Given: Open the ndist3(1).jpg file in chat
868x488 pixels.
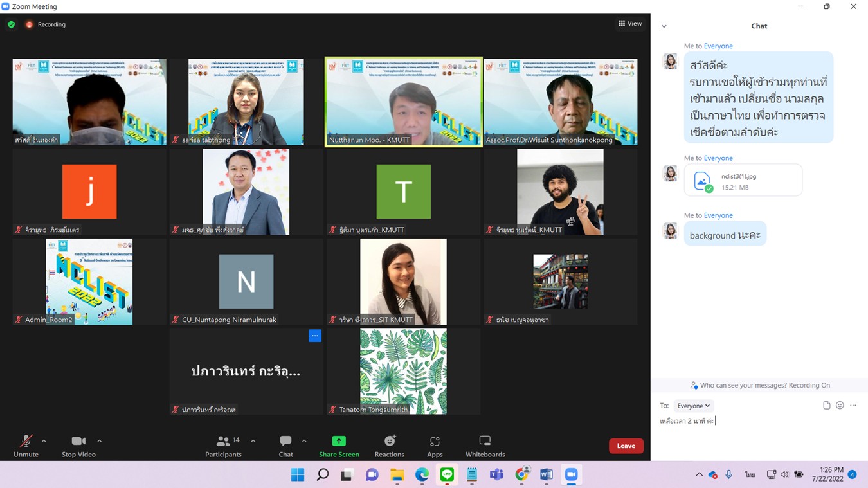Looking at the screenshot, I should click(x=743, y=181).
